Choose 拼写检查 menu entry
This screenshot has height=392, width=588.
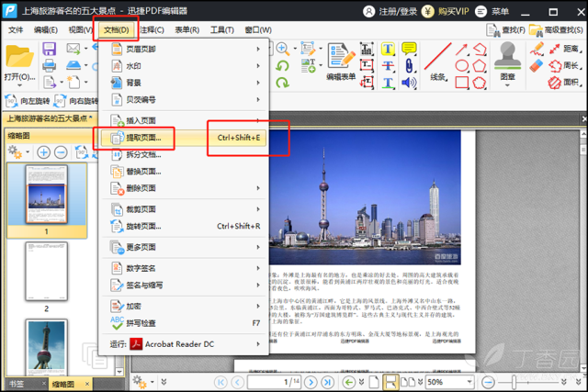(184, 323)
